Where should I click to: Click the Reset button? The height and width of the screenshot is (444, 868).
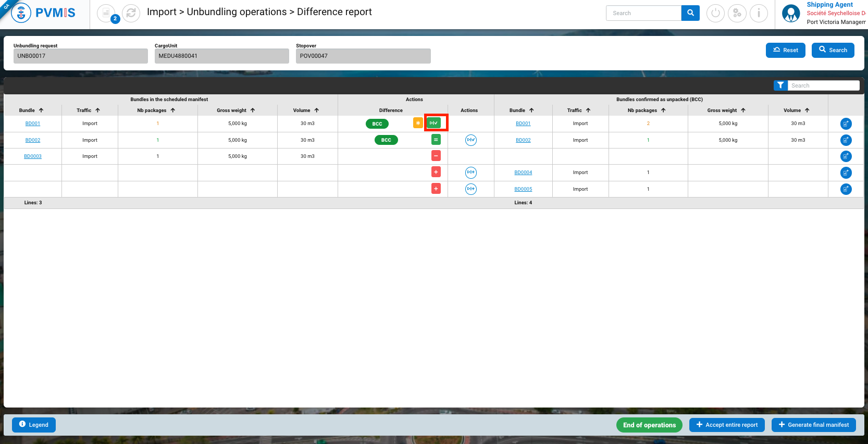(785, 50)
